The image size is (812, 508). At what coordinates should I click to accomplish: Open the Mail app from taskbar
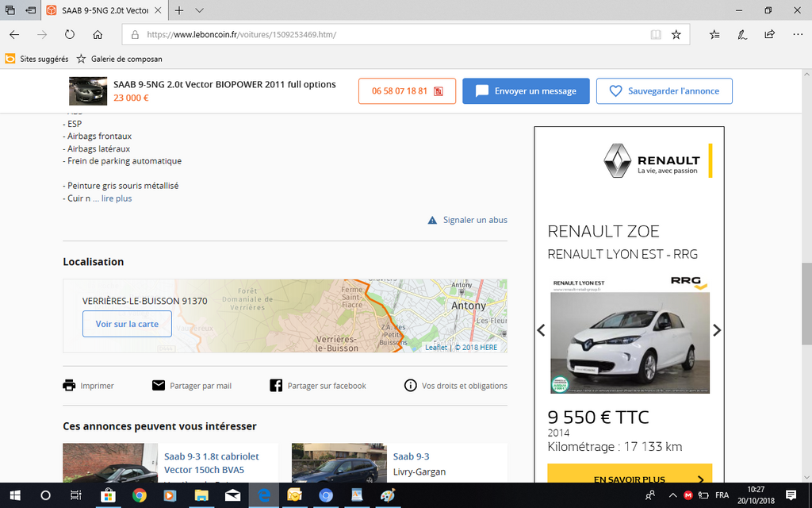(232, 495)
